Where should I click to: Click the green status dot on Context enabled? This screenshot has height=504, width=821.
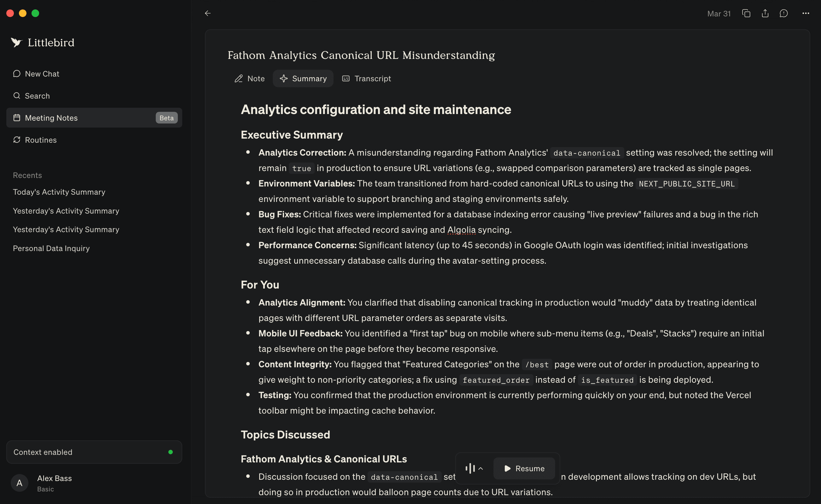click(x=171, y=452)
